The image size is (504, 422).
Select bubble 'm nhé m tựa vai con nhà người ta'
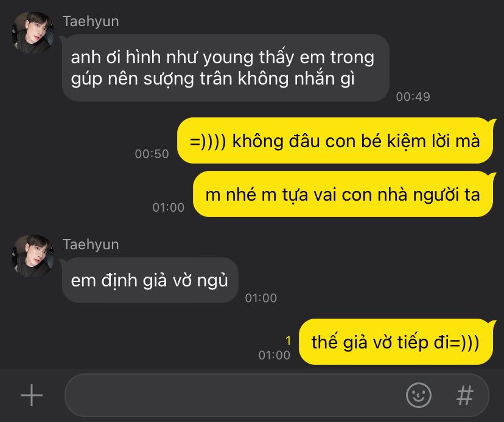click(x=343, y=195)
